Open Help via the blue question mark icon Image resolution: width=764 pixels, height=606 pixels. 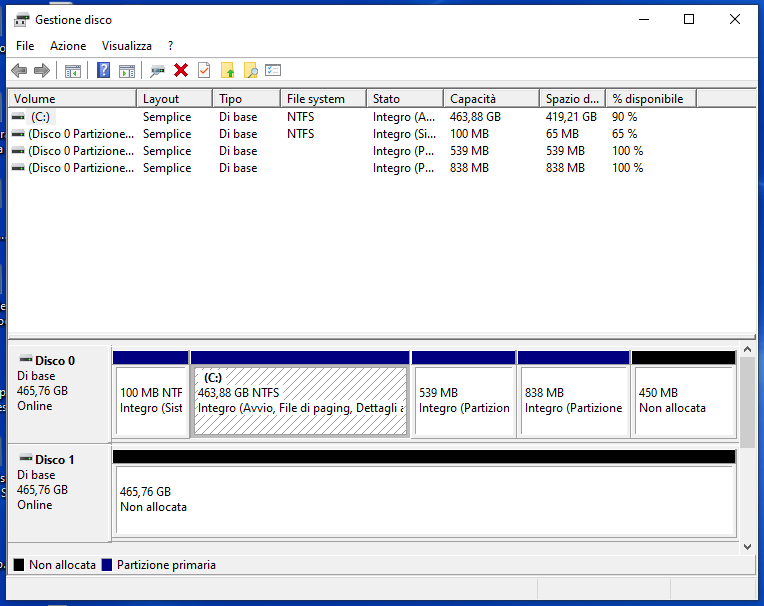point(103,70)
